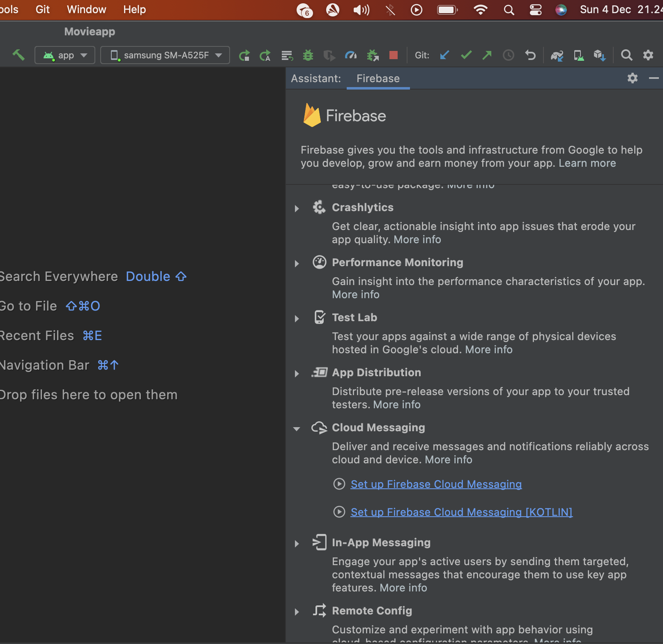Click More info link under Test Lab
This screenshot has height=644, width=663.
coord(489,350)
